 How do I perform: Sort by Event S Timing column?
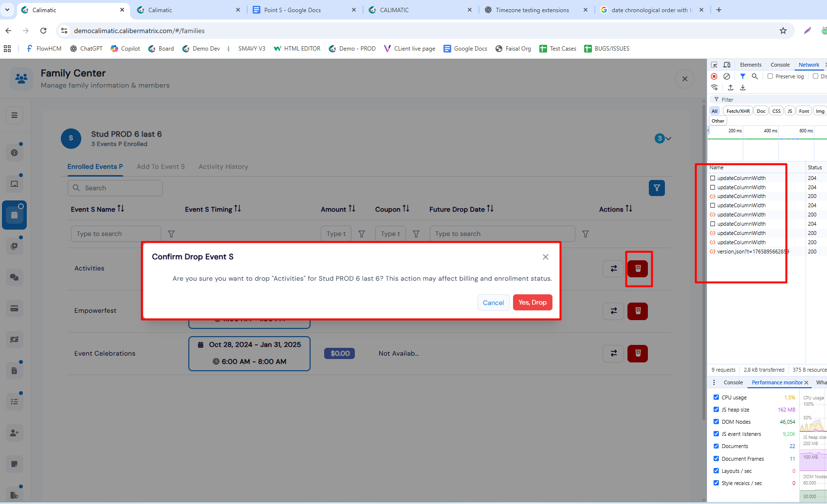[238, 209]
